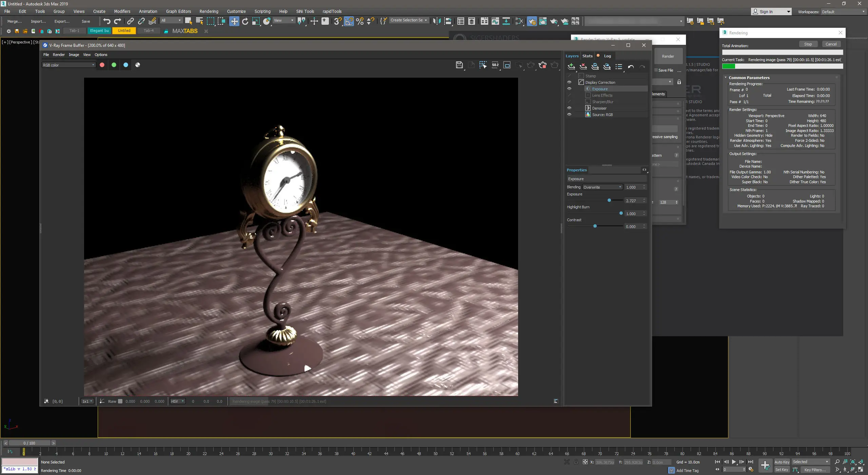The height and width of the screenshot is (475, 868).
Task: Switch to the Stats tab
Action: coord(587,56)
